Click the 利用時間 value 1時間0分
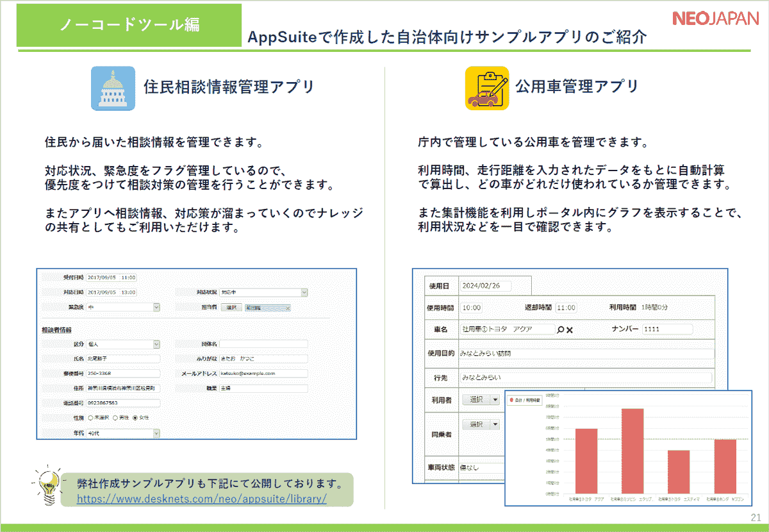This screenshot has width=769, height=532. [x=654, y=308]
